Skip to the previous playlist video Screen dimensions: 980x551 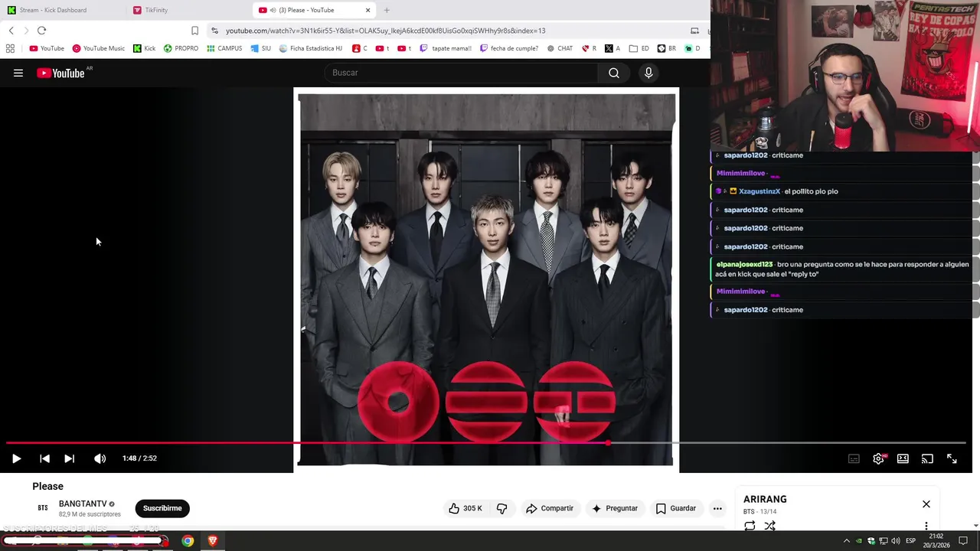(x=44, y=458)
